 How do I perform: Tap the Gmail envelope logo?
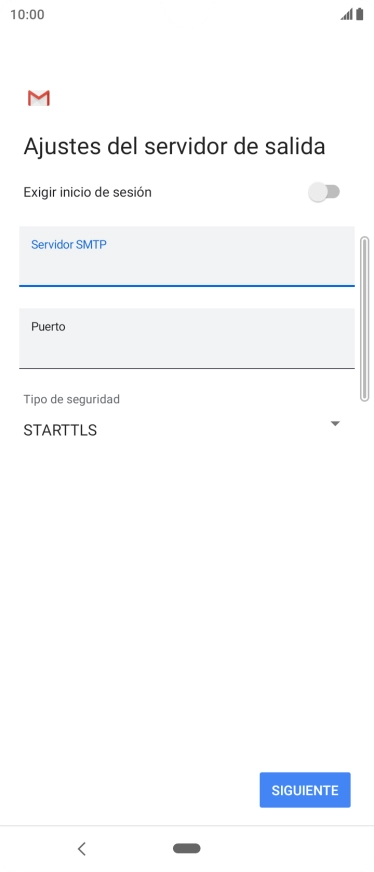(x=39, y=98)
